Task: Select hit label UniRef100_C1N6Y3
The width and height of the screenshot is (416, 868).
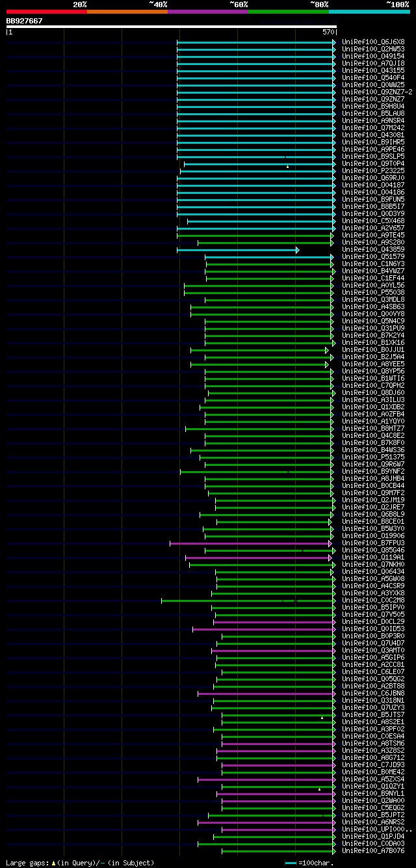Action: click(x=373, y=264)
